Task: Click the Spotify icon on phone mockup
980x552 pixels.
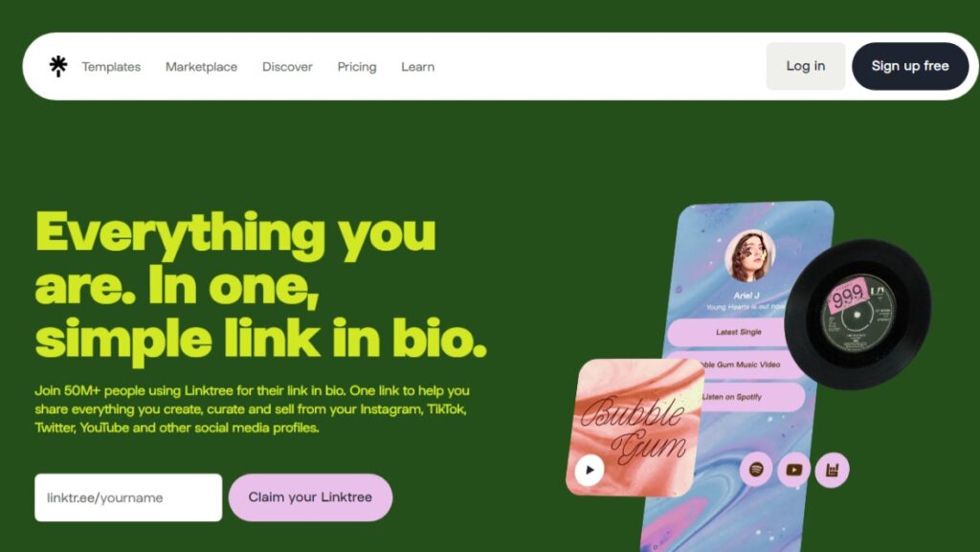Action: click(x=756, y=470)
